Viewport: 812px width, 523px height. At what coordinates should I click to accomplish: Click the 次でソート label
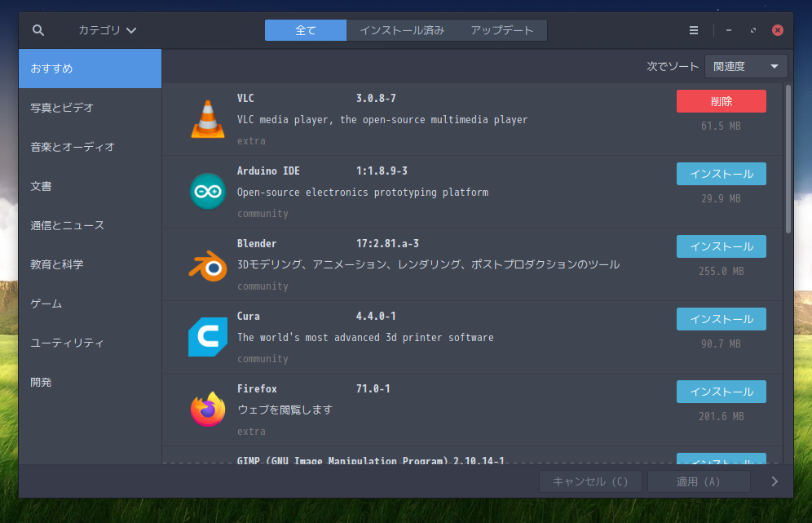673,66
